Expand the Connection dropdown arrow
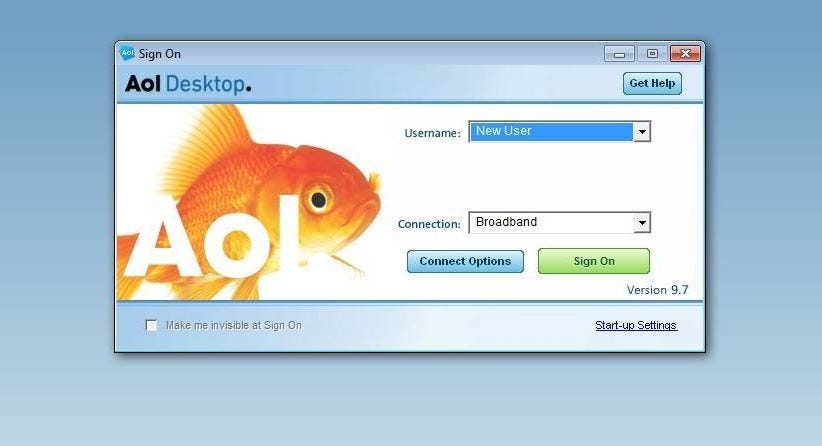The width and height of the screenshot is (822, 446). tap(642, 223)
